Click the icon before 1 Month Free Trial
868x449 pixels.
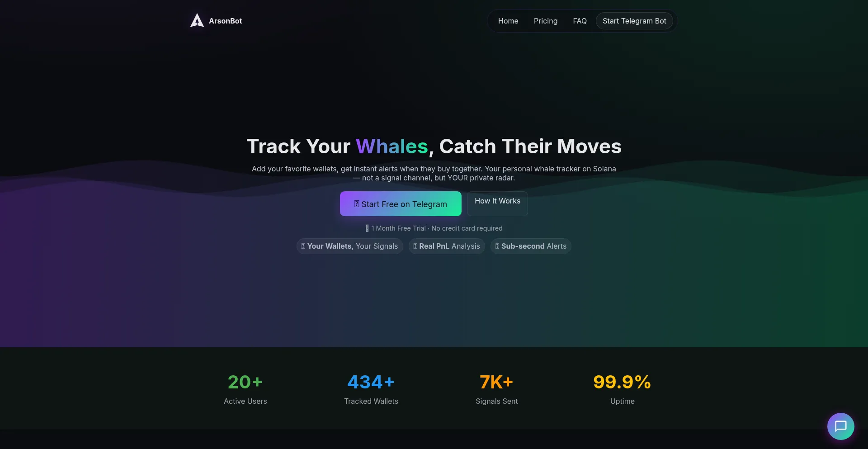pos(367,228)
